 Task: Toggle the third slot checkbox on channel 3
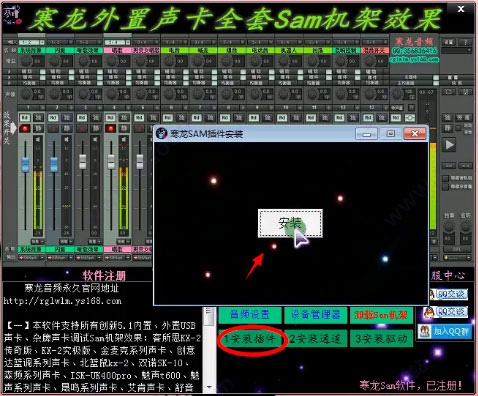pyautogui.click(x=100, y=83)
